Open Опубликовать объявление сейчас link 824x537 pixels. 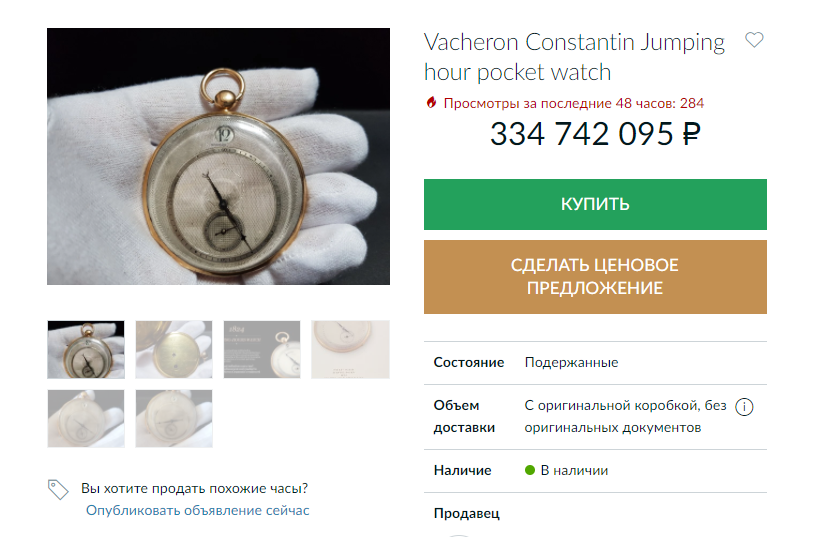coord(198,510)
